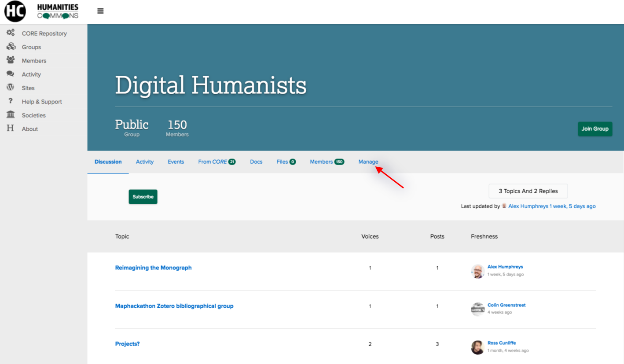Click the Colin Greenstreet author link
Image resolution: width=624 pixels, height=364 pixels.
pos(506,305)
